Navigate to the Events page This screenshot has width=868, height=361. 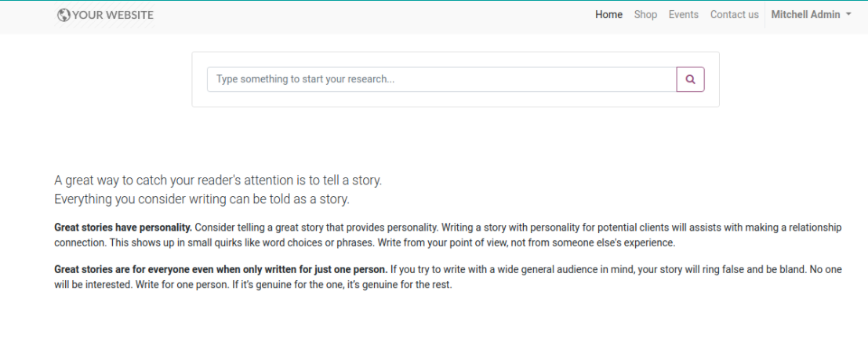point(684,15)
